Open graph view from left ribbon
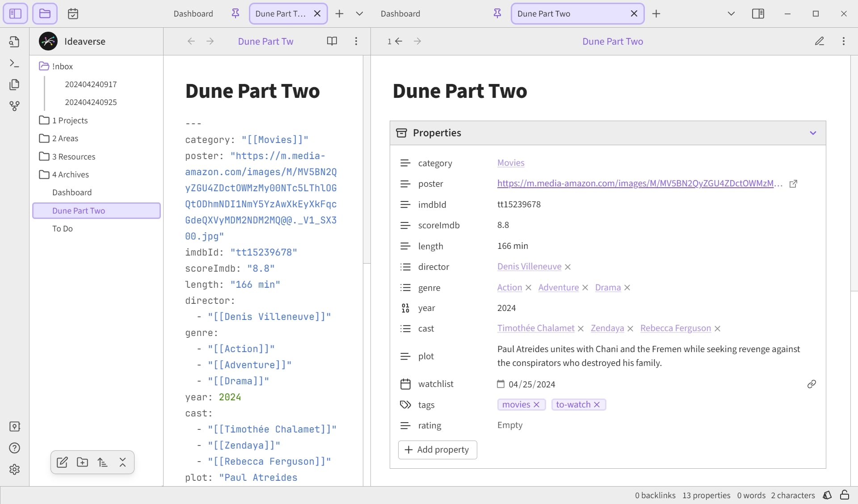This screenshot has height=504, width=858. pyautogui.click(x=14, y=106)
